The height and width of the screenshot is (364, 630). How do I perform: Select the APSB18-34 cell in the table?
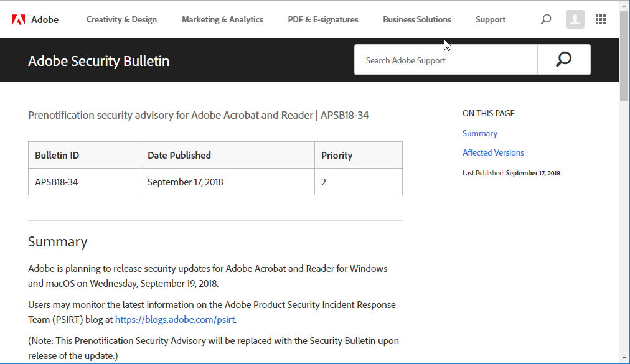(x=55, y=182)
